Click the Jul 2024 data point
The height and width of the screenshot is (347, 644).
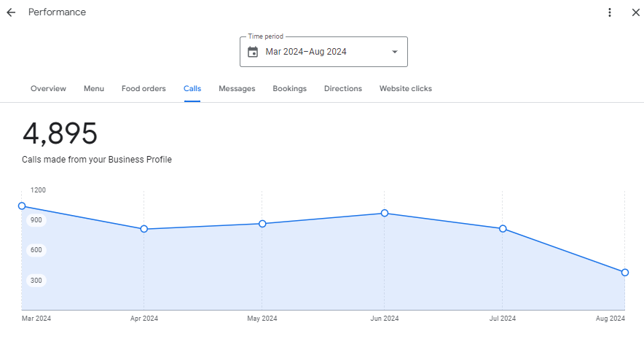pyautogui.click(x=503, y=229)
